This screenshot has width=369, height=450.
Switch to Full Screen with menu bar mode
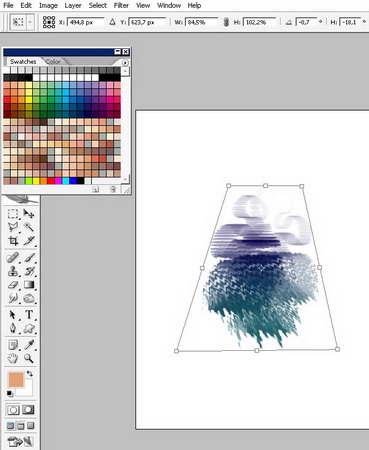tap(20, 426)
